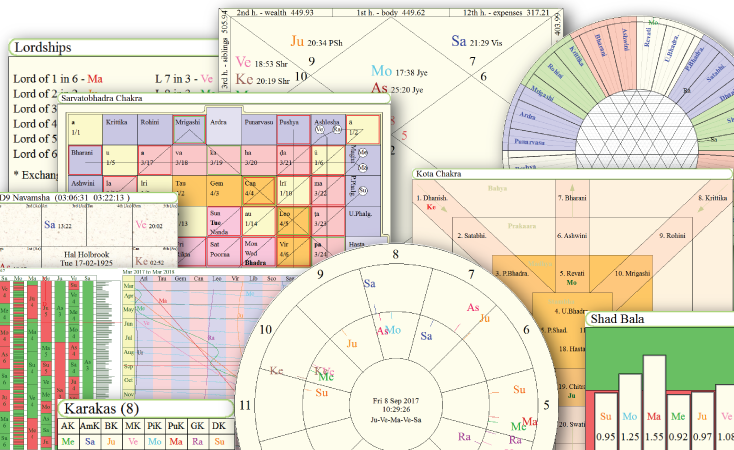Select '8. Krittika' in Kota Chakra
This screenshot has width=734, height=450.
click(x=712, y=198)
